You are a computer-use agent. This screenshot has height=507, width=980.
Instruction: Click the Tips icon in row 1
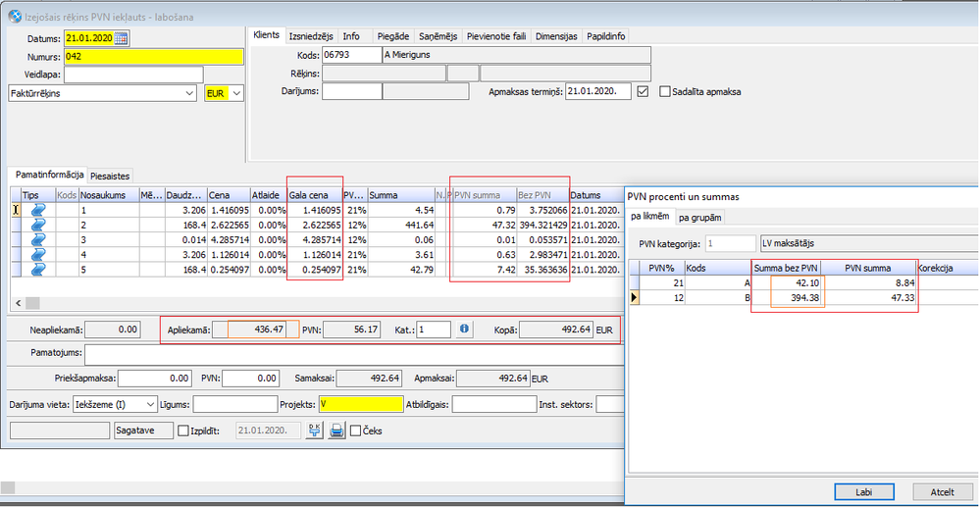pyautogui.click(x=40, y=209)
